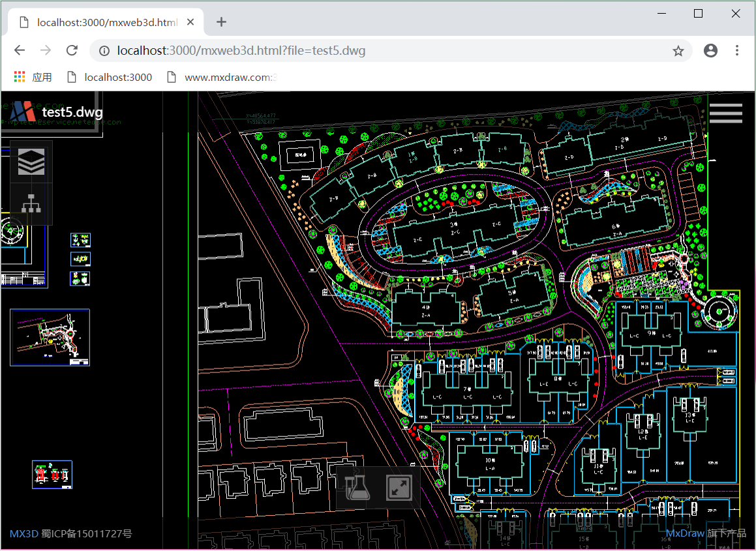Click the lab flask tools icon
This screenshot has width=756, height=551.
(357, 487)
